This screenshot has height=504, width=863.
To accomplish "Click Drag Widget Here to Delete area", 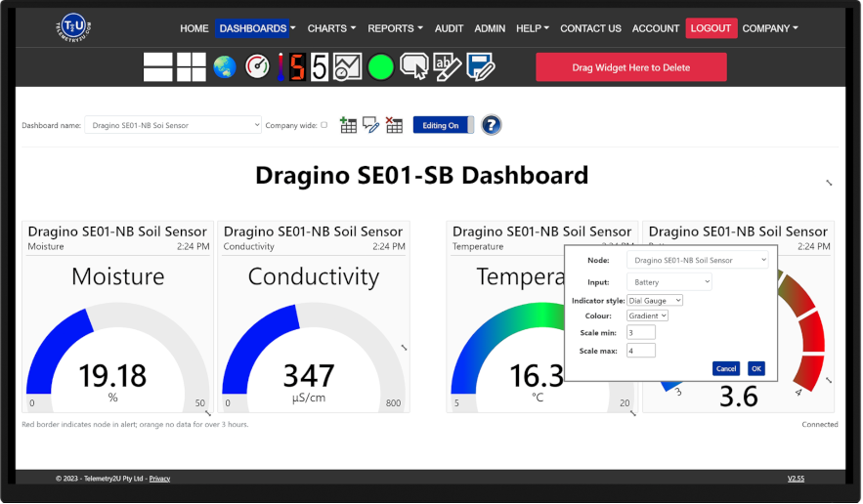I will [630, 67].
